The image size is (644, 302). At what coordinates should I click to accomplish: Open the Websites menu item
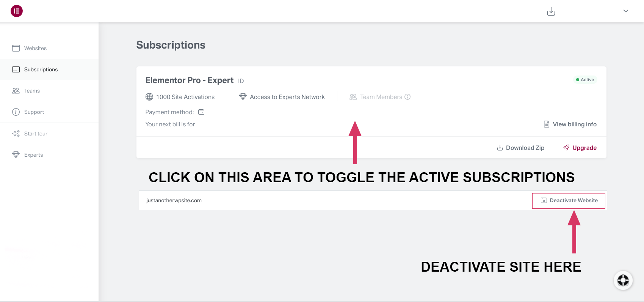[x=35, y=48]
